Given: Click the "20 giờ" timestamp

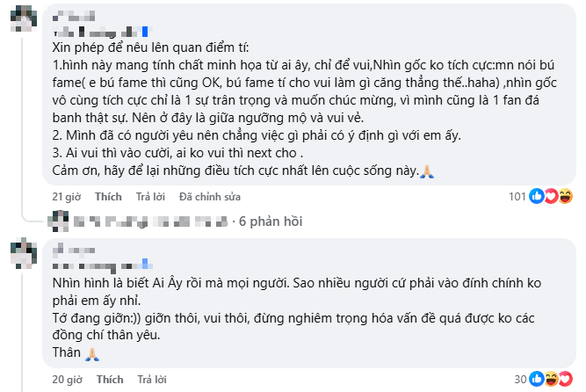Looking at the screenshot, I should coord(67,380).
